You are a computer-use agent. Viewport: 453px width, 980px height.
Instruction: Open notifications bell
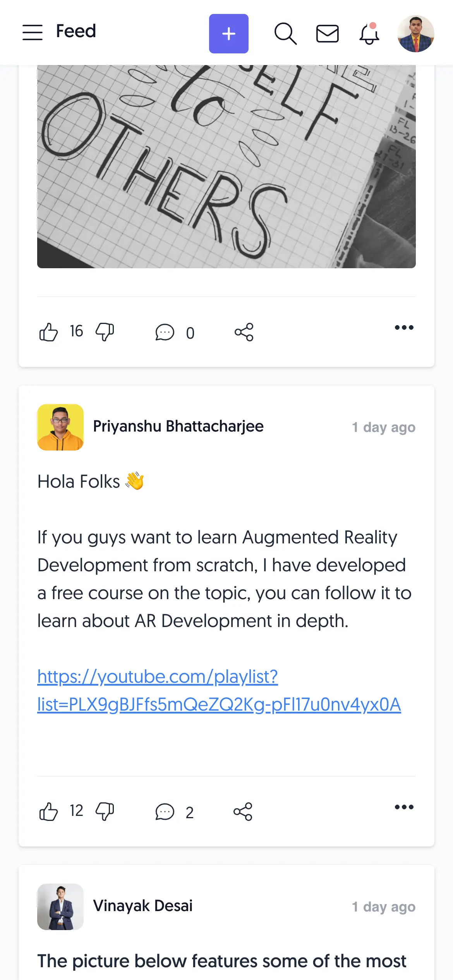[x=369, y=34]
